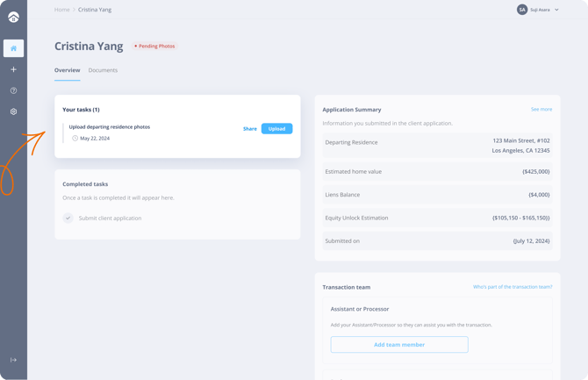Expand the Suji Asara account dropdown chevron
588x380 pixels.
coord(556,10)
